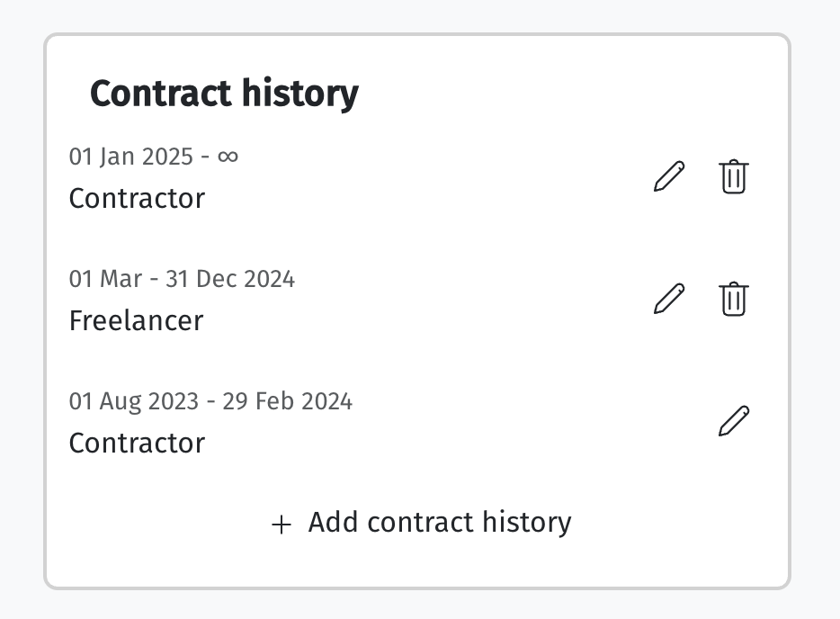Click the Contractor label under Aug 2023 entry

[x=137, y=443]
